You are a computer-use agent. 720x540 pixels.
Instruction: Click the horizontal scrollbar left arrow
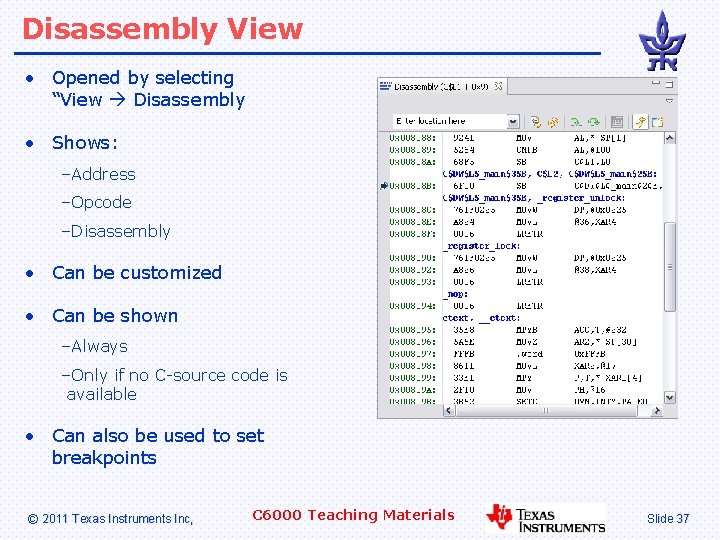coord(449,411)
